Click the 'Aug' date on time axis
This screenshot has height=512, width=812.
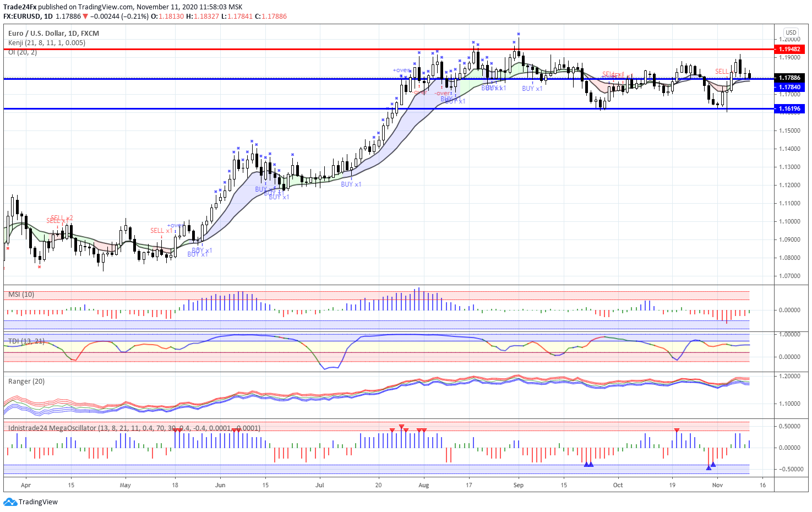click(423, 485)
